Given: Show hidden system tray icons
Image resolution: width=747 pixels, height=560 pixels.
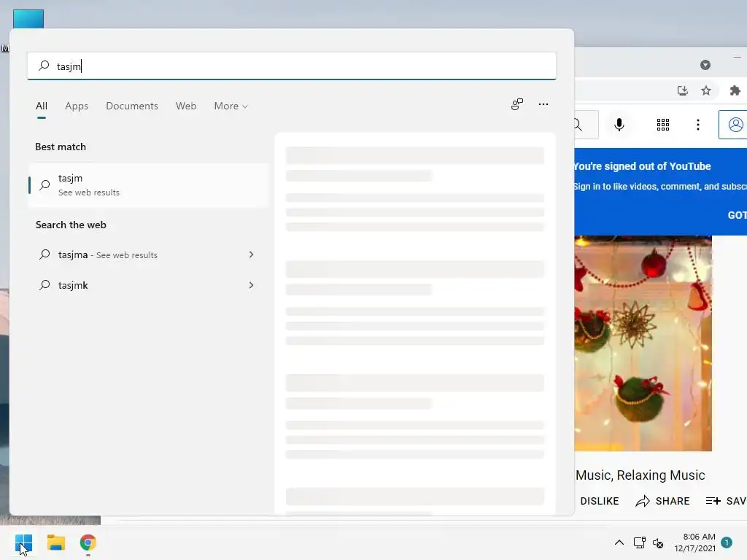Looking at the screenshot, I should tap(619, 542).
